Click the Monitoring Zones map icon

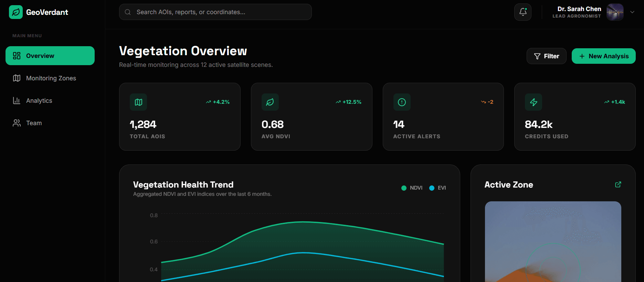pos(17,78)
